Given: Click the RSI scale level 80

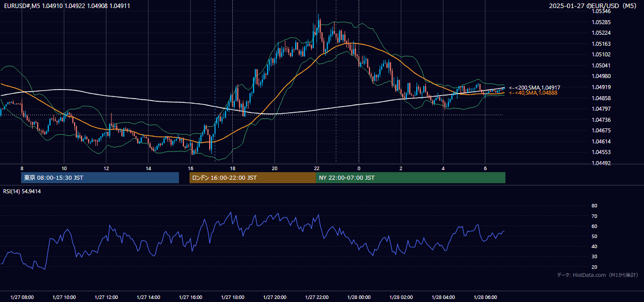Looking at the screenshot, I should coord(594,206).
